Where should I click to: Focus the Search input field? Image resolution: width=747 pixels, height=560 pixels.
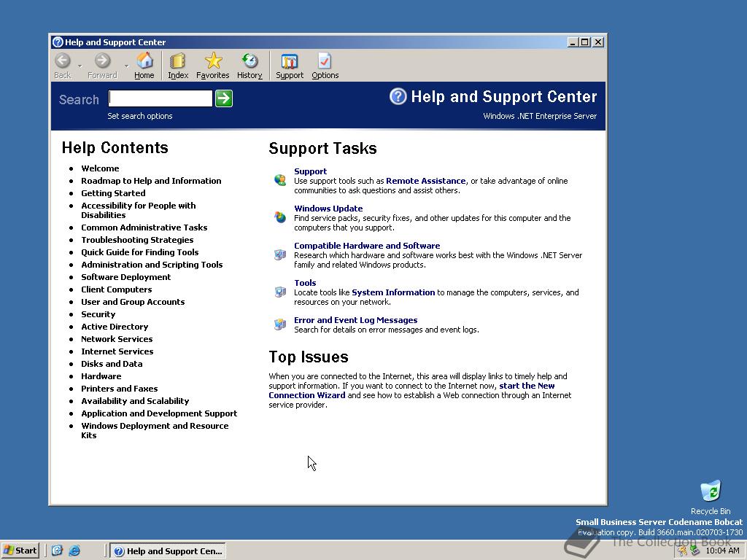[x=160, y=98]
